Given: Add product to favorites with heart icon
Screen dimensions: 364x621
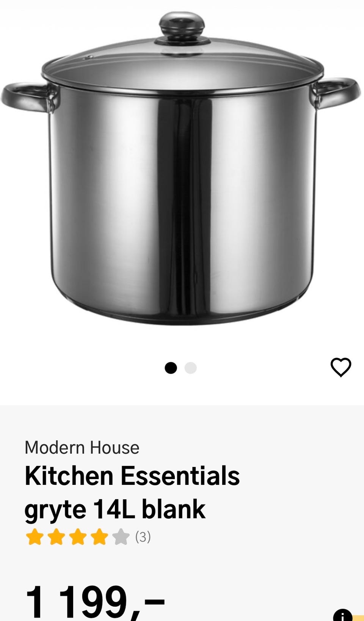Looking at the screenshot, I should point(341,367).
